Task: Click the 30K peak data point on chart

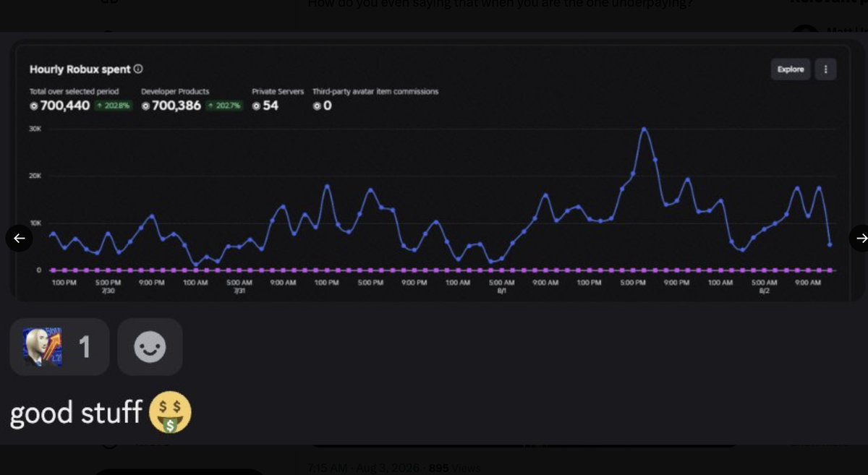Action: pyautogui.click(x=644, y=129)
